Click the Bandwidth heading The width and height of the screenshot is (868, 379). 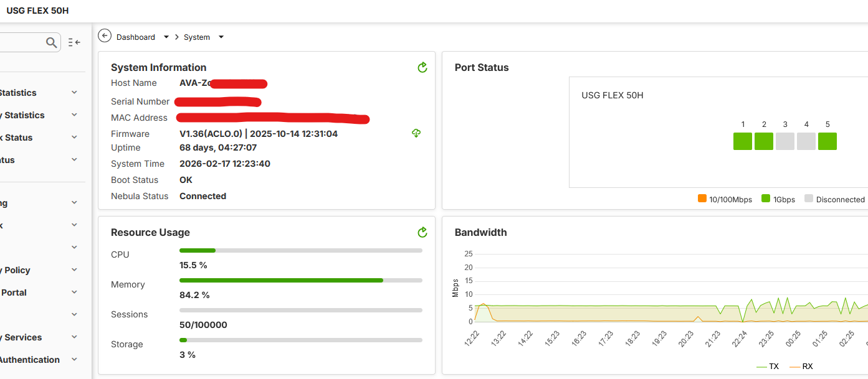click(480, 232)
